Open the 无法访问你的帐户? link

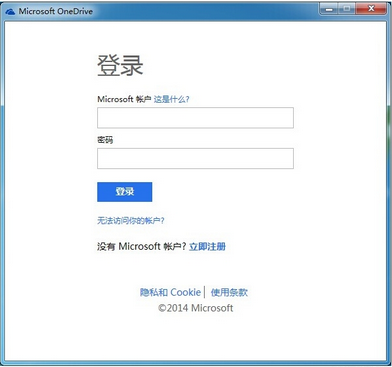[131, 221]
